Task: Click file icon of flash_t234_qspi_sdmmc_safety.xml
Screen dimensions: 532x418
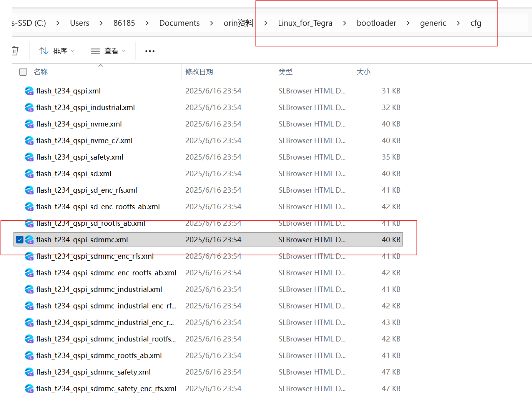Action: (29, 372)
